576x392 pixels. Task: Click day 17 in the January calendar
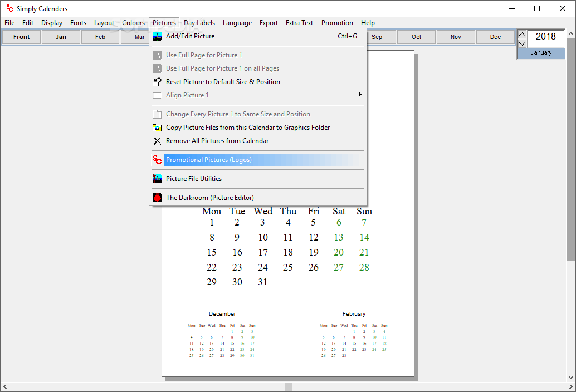coord(262,253)
